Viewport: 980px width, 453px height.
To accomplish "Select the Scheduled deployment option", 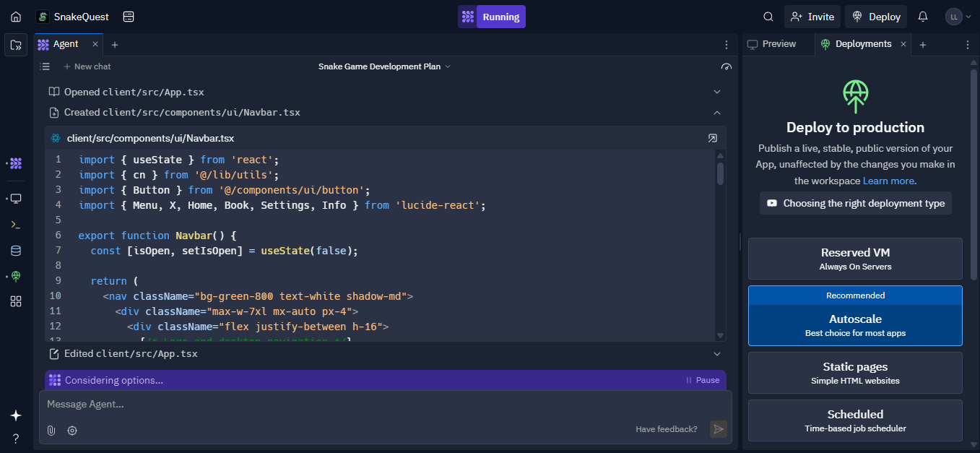I will 856,420.
